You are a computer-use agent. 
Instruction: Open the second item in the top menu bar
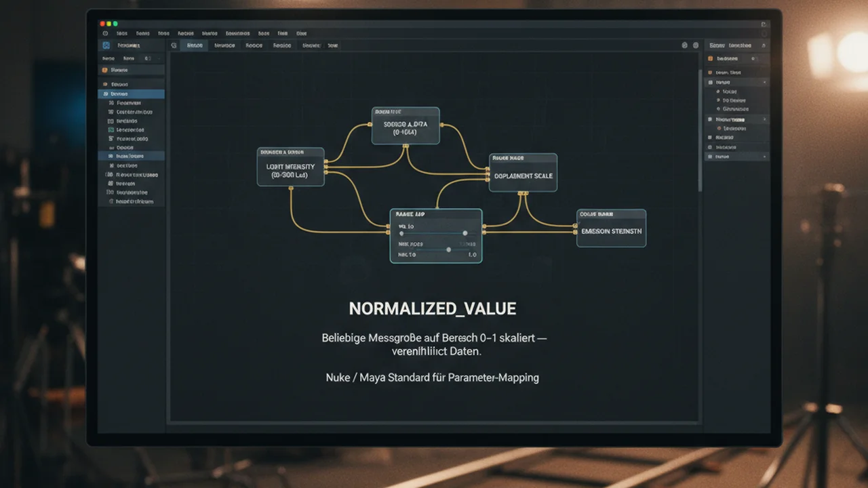click(x=142, y=33)
